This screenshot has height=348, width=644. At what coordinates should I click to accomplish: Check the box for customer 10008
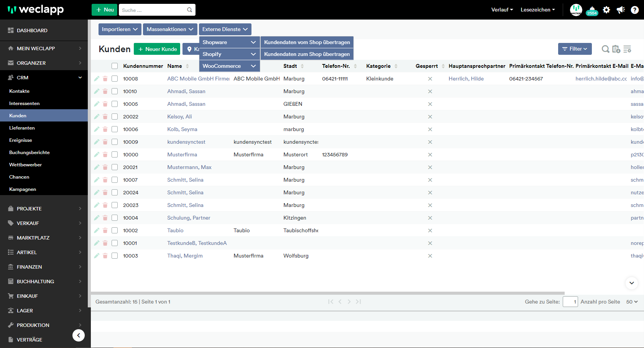pyautogui.click(x=115, y=79)
